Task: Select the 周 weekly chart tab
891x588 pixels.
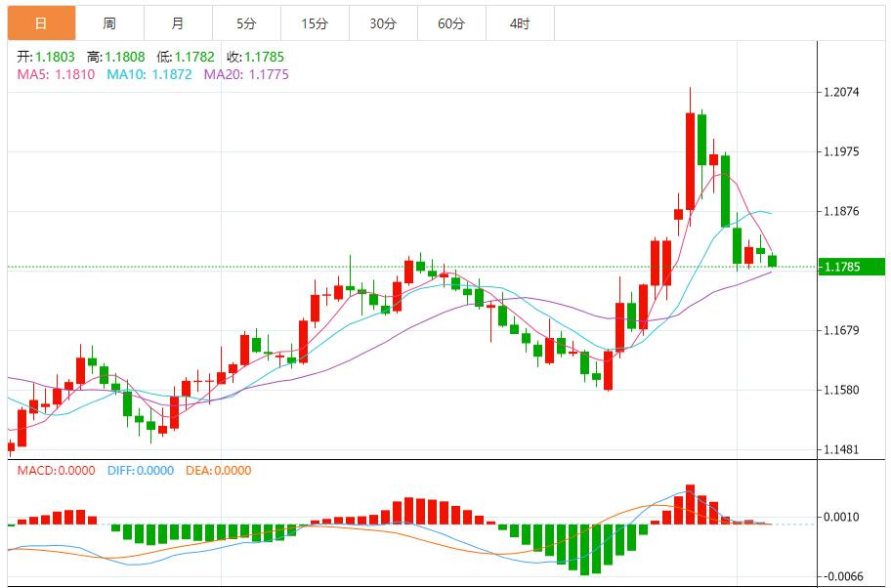Action: tap(109, 23)
